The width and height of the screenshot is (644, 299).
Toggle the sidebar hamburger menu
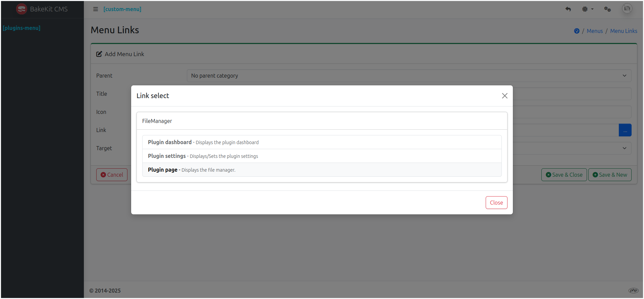point(96,9)
